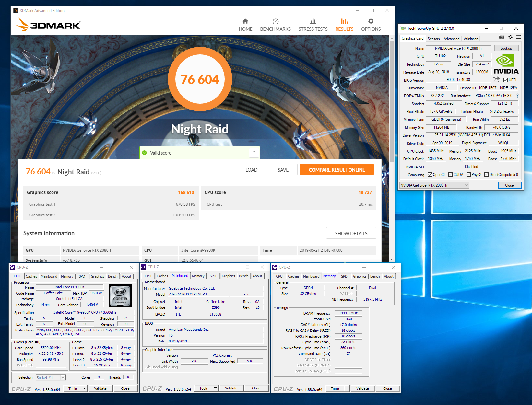Click the DRAM Frequency value 1999.1 MHz
Viewport: 532px width, 405px height.
(x=348, y=313)
